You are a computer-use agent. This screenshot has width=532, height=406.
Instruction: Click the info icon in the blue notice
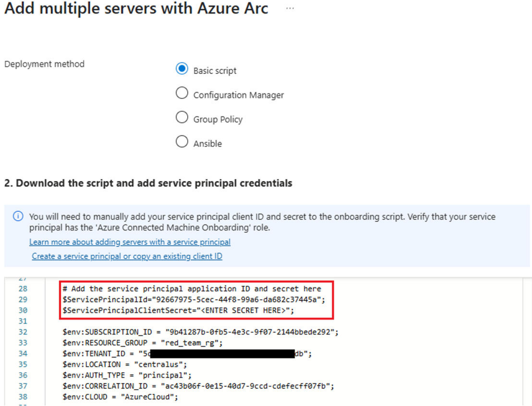(x=18, y=216)
